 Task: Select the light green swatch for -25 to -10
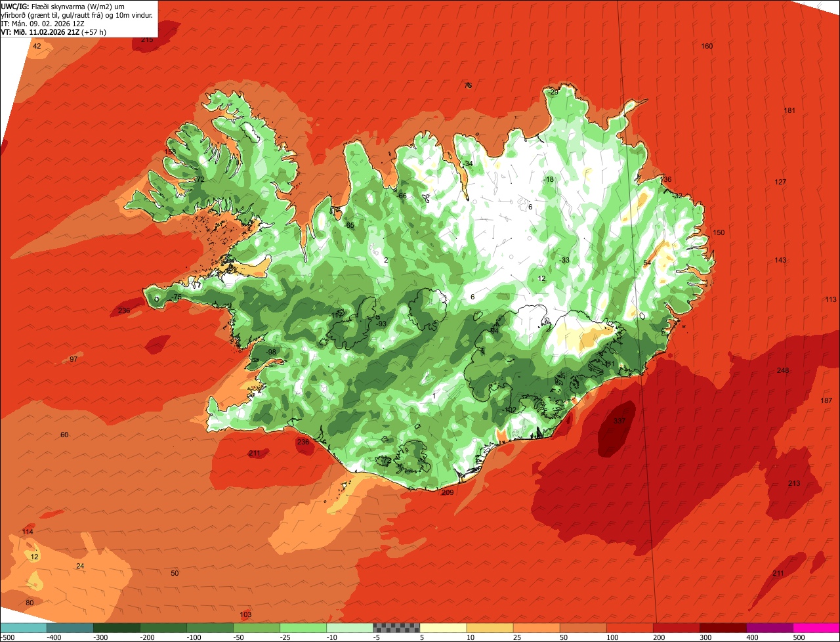coord(303,628)
